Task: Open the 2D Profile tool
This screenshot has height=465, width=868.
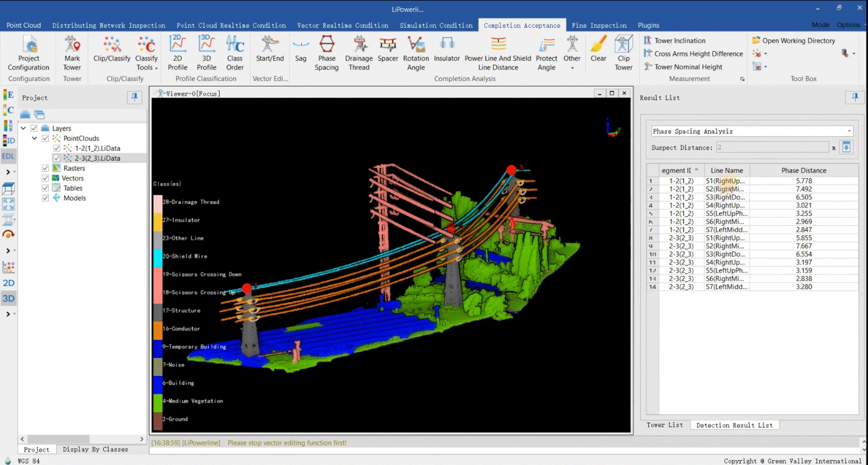Action: coord(177,53)
